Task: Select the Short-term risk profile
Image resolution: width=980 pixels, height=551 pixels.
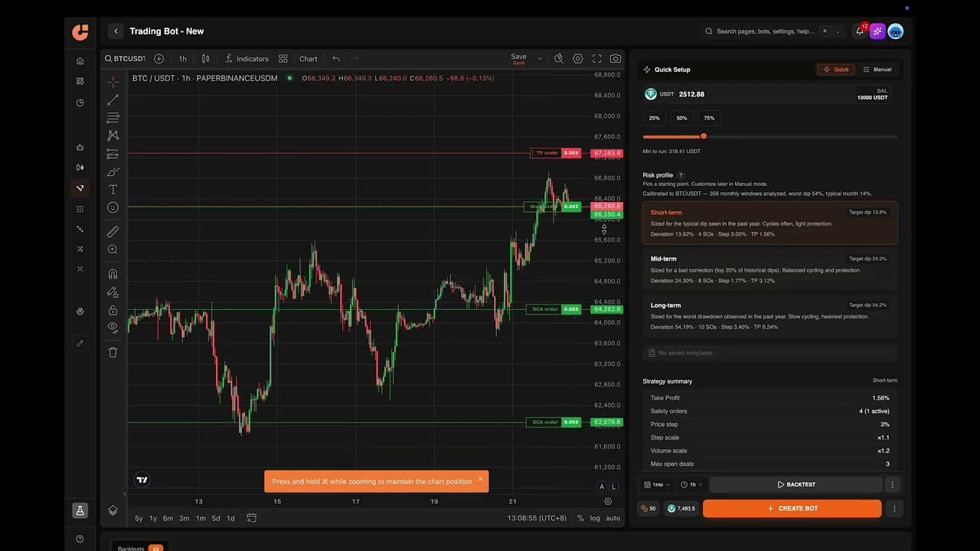Action: [769, 223]
